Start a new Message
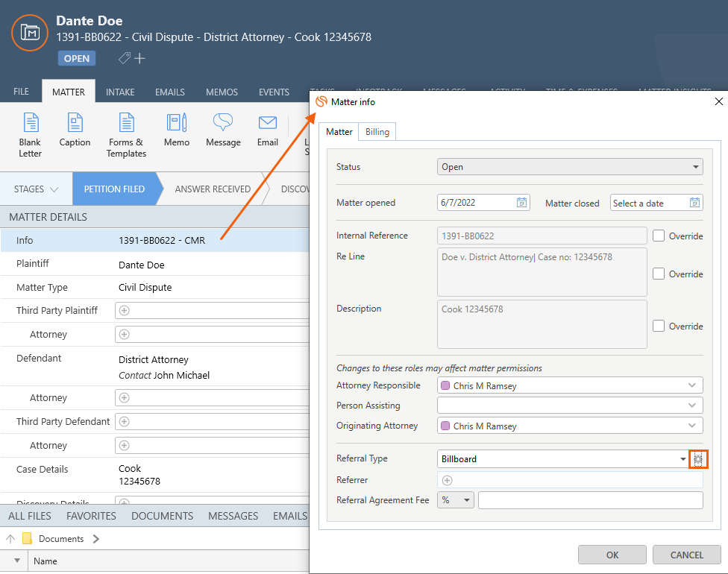This screenshot has width=728, height=574. point(223,130)
